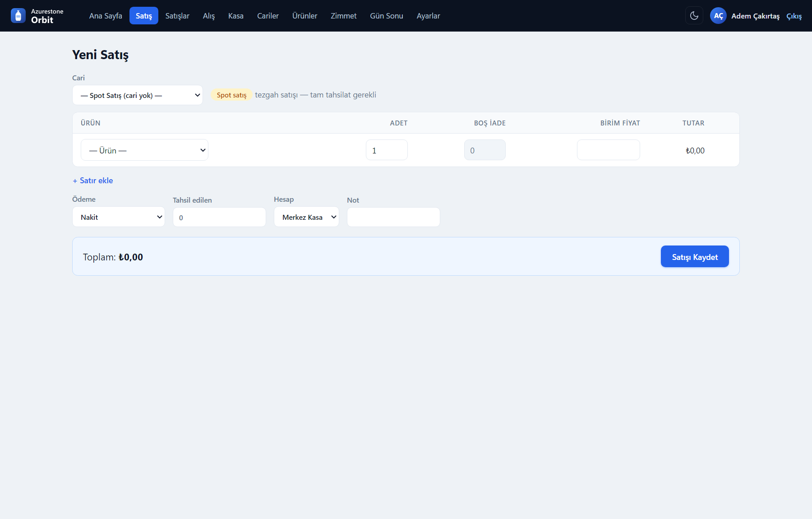Image resolution: width=812 pixels, height=519 pixels.
Task: Click the Çıkış logout link
Action: tap(794, 16)
